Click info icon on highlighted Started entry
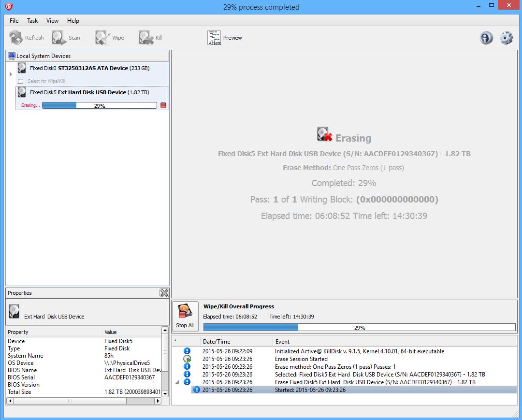522x420 pixels. tap(197, 390)
